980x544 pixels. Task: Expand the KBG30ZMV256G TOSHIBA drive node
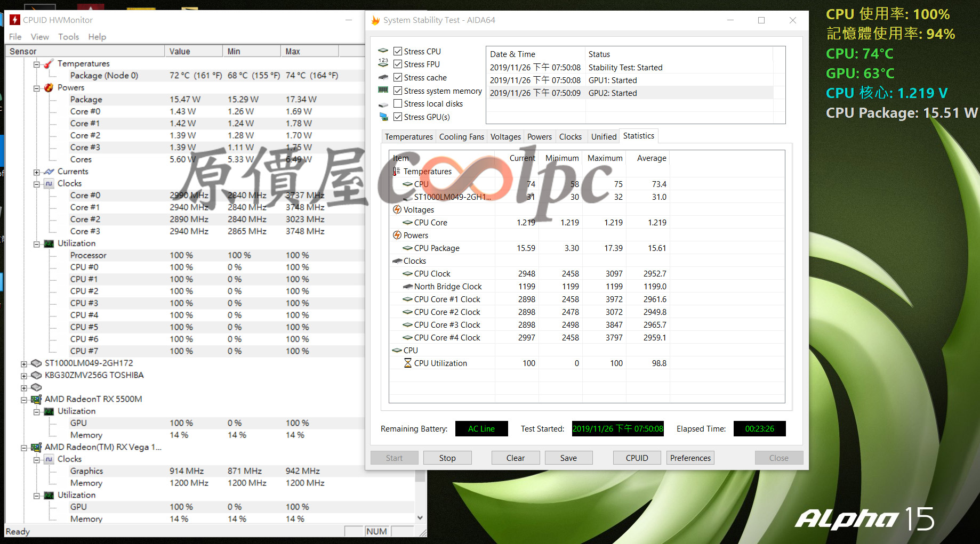pos(24,376)
